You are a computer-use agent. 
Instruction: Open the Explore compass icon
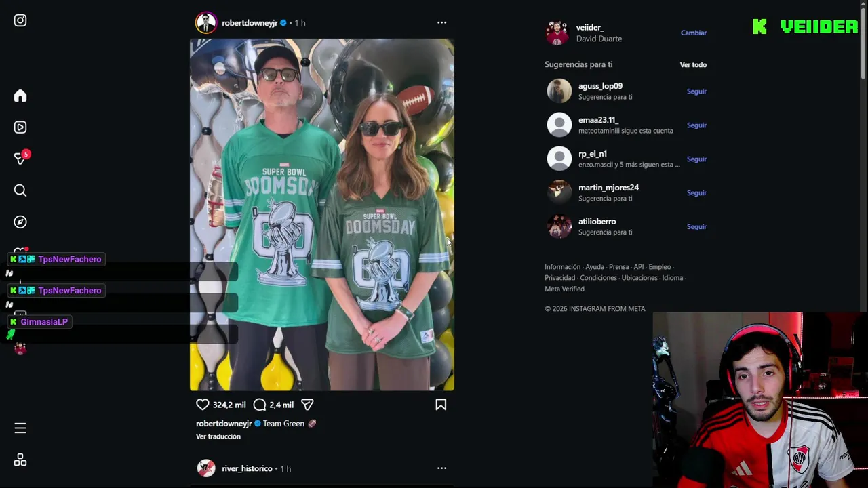click(x=20, y=222)
